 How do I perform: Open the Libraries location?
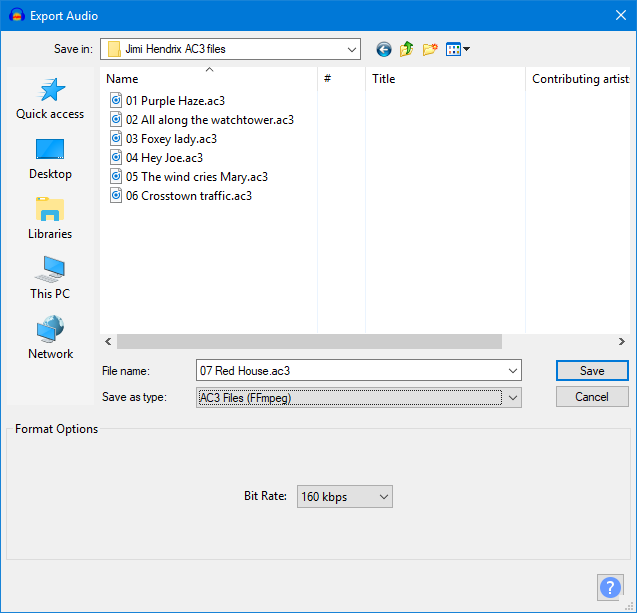tap(50, 218)
